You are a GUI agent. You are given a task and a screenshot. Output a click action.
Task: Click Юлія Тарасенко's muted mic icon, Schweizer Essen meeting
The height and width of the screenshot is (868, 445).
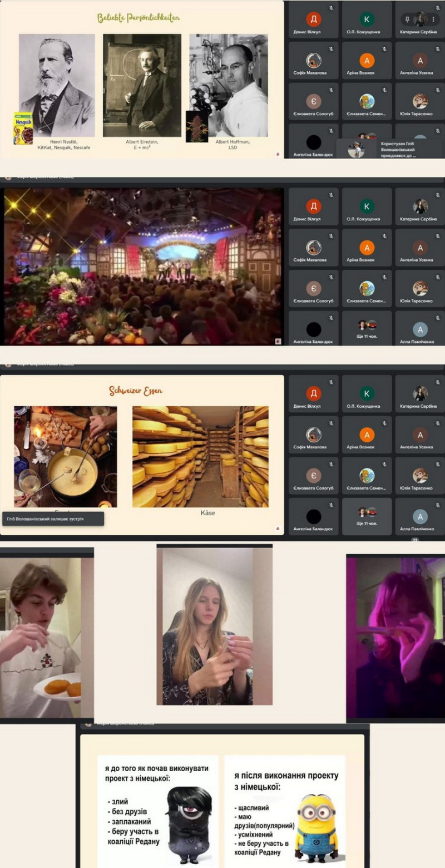click(437, 463)
